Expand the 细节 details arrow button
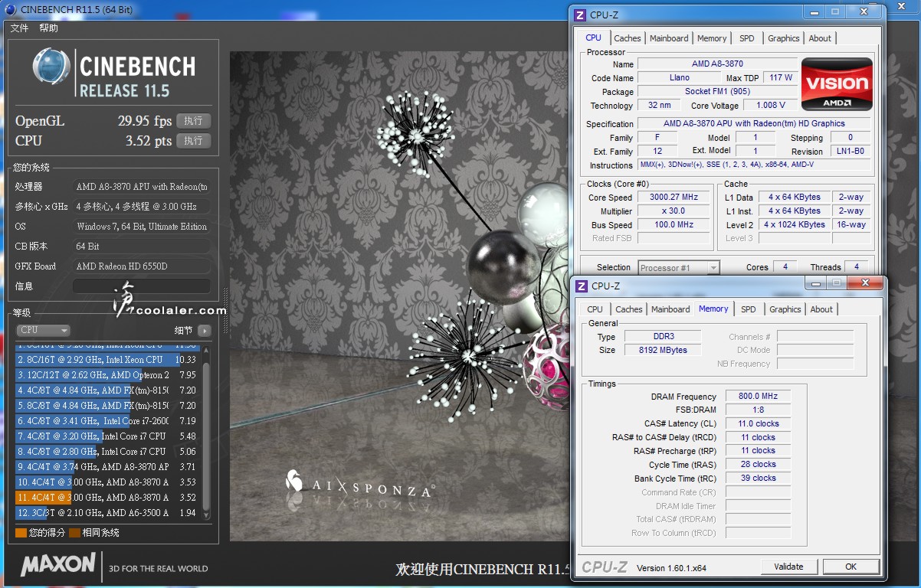This screenshot has width=921, height=588. point(204,331)
